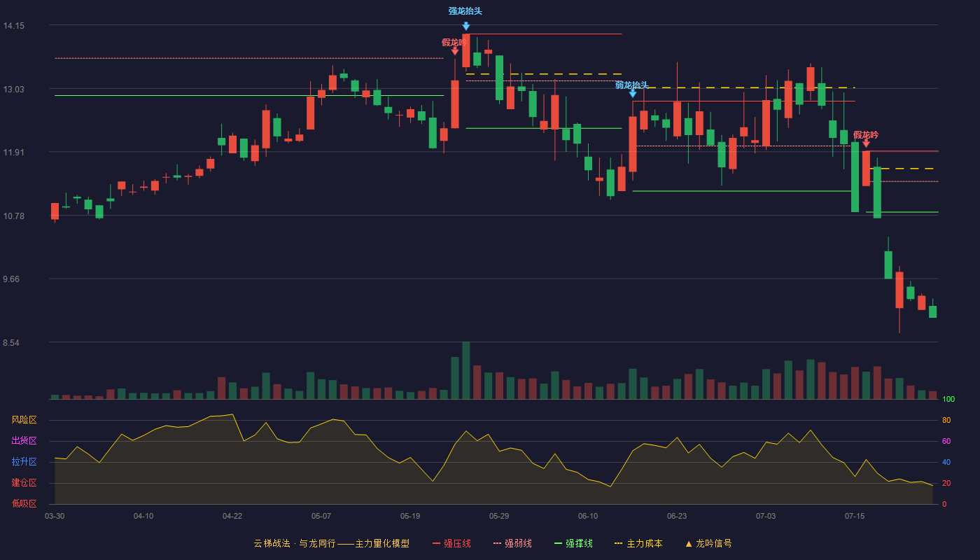Click the 14.15 price axis label

click(x=14, y=26)
